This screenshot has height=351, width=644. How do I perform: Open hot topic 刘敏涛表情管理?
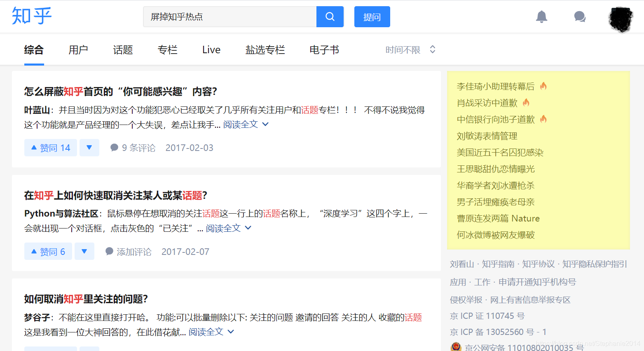click(487, 136)
